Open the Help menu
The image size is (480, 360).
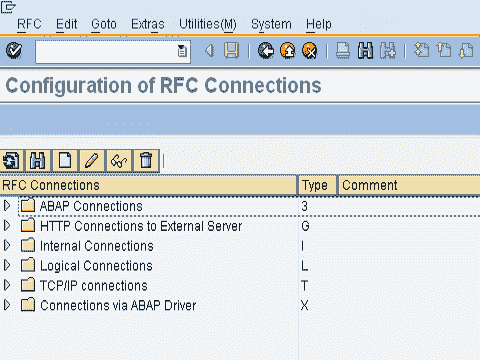tap(319, 24)
